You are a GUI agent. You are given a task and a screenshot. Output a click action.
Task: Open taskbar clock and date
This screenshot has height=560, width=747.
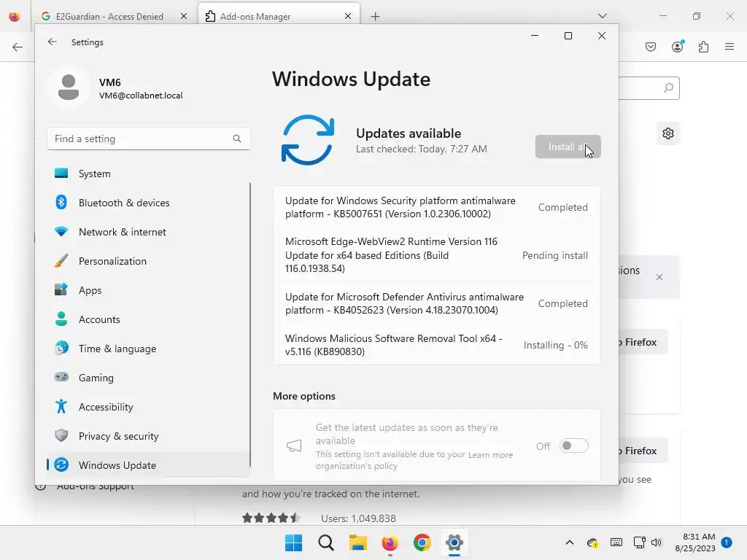point(695,542)
